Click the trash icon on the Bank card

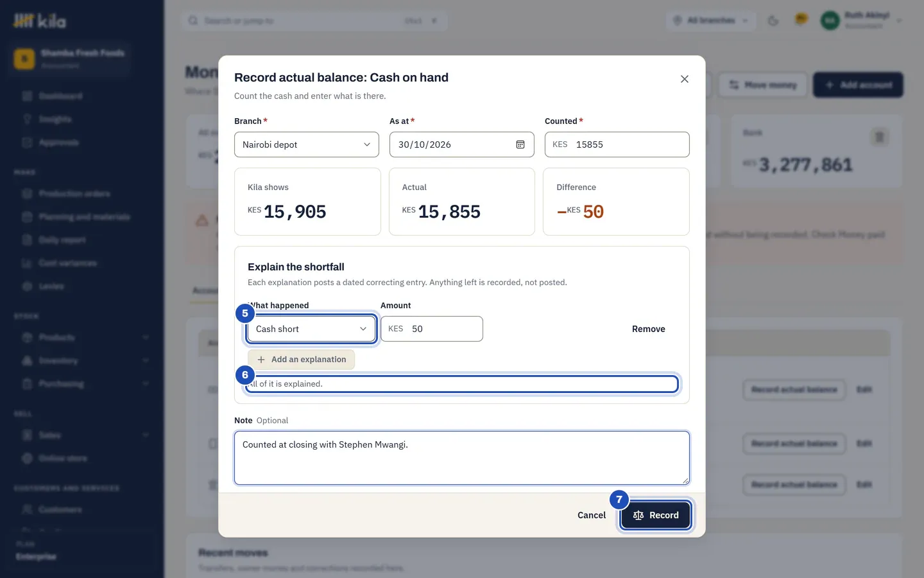[879, 137]
